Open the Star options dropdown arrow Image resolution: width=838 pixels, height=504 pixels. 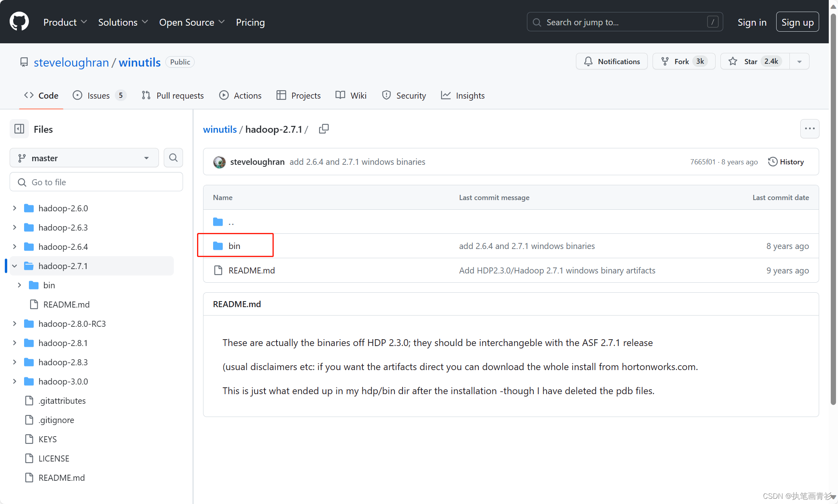click(799, 61)
